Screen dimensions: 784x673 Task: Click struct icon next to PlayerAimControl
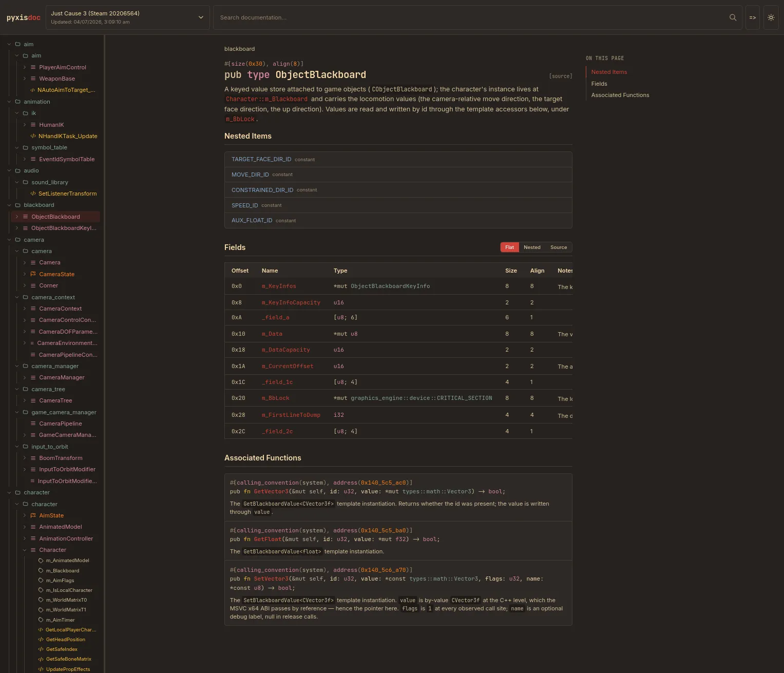pyautogui.click(x=33, y=67)
